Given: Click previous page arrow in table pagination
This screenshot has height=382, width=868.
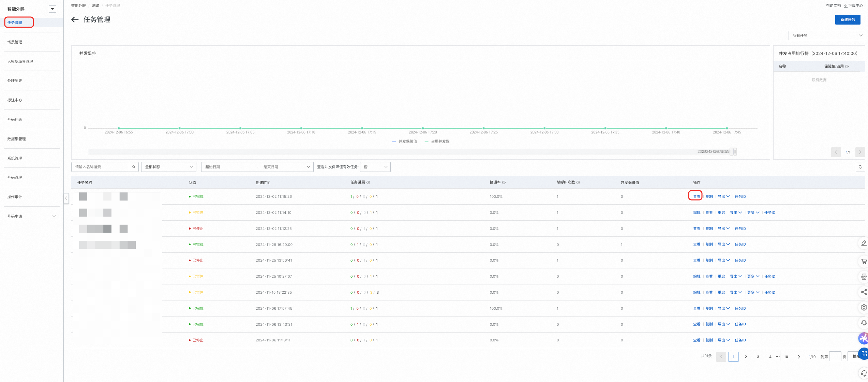Looking at the screenshot, I should (x=721, y=357).
